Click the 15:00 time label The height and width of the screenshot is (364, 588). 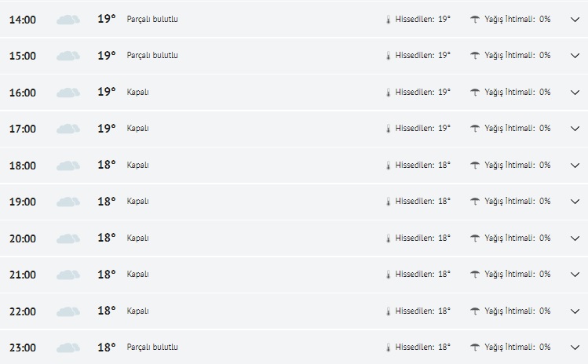click(22, 56)
